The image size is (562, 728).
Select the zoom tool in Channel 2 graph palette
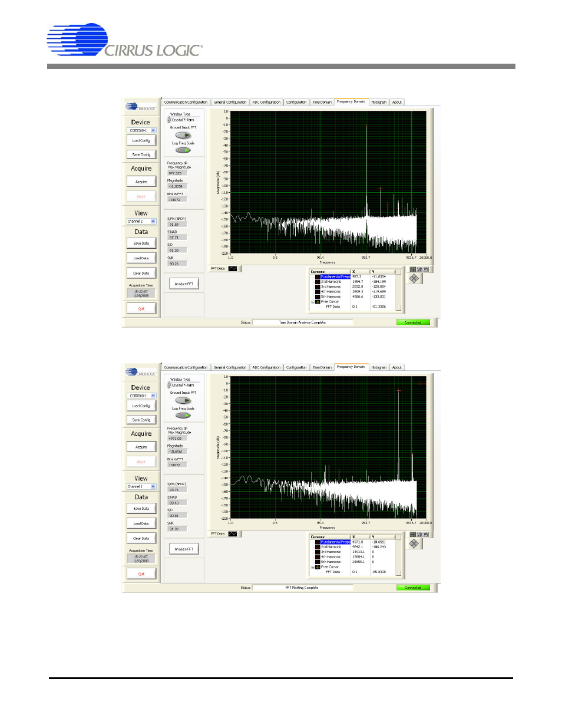[x=419, y=269]
